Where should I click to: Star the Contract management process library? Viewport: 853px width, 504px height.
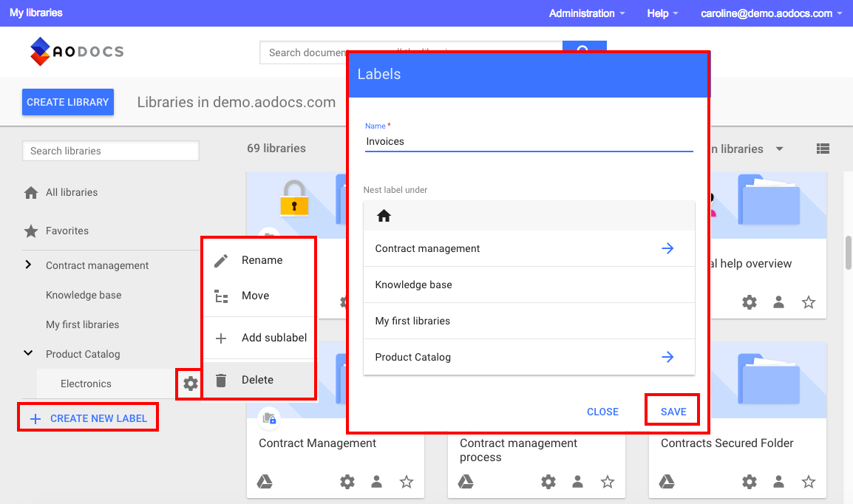(608, 481)
